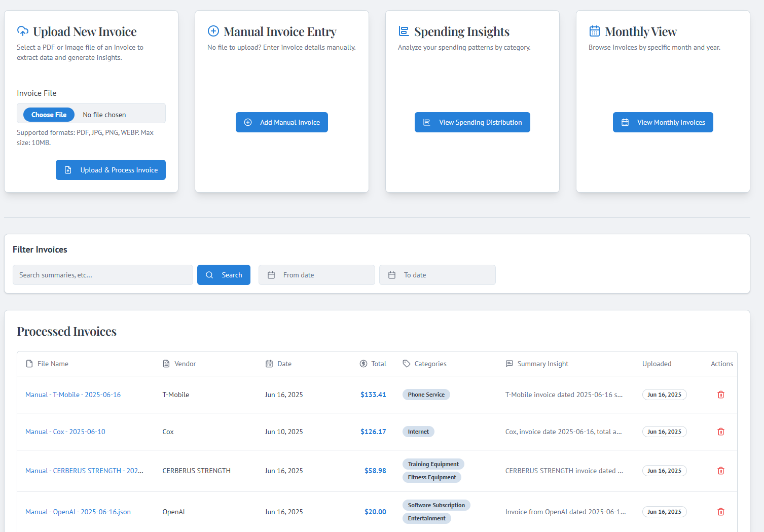Viewport: 764px width, 532px height.
Task: Click the calendar icon beside Monthly View heading
Action: 595,31
